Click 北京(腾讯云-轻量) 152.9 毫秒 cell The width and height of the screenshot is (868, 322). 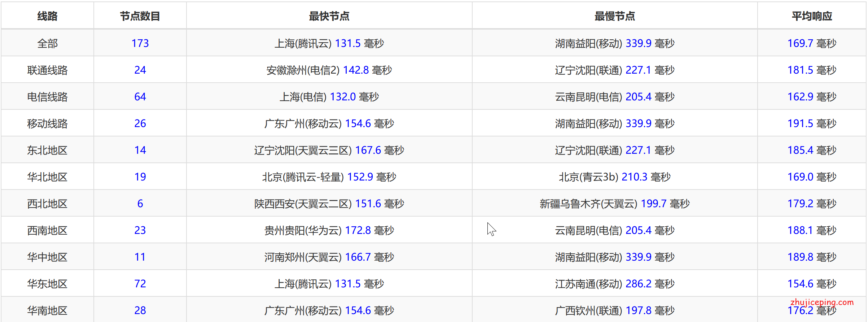pyautogui.click(x=329, y=177)
